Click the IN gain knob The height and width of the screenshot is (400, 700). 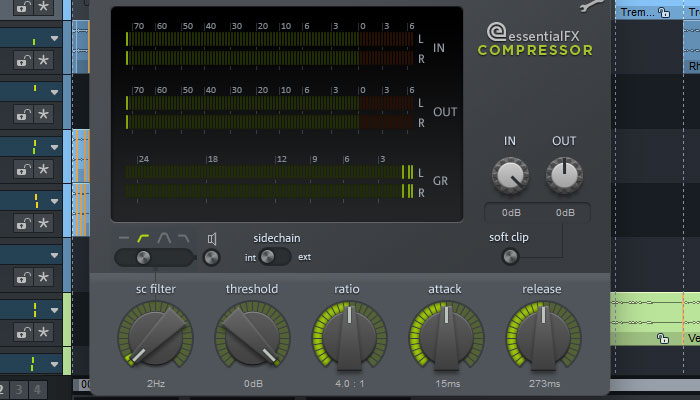click(x=510, y=177)
